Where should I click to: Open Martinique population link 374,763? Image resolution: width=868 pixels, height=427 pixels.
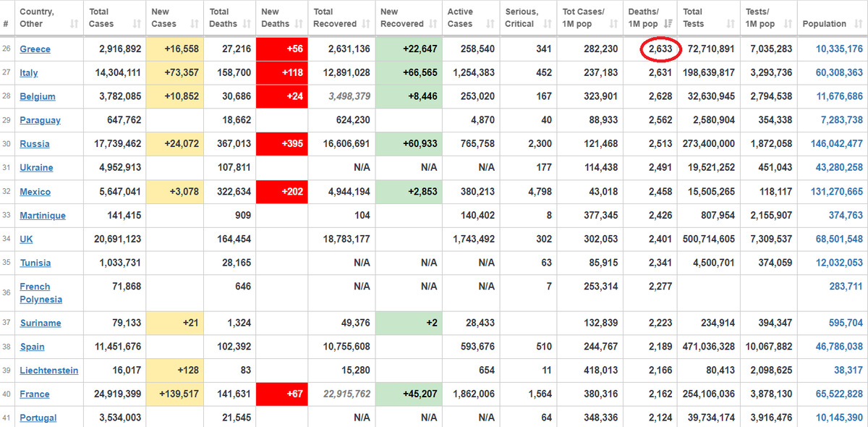click(x=846, y=216)
